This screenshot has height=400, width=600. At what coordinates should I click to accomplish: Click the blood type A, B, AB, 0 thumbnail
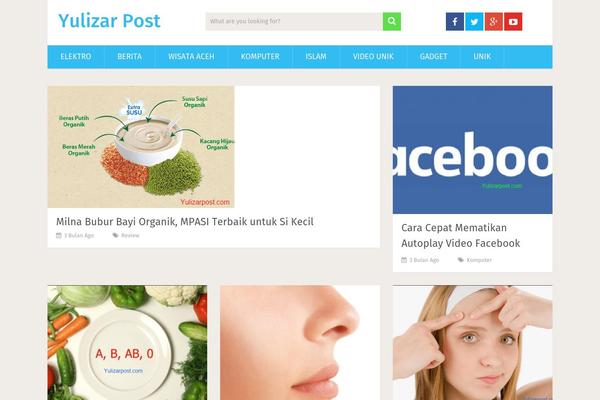coord(127,343)
